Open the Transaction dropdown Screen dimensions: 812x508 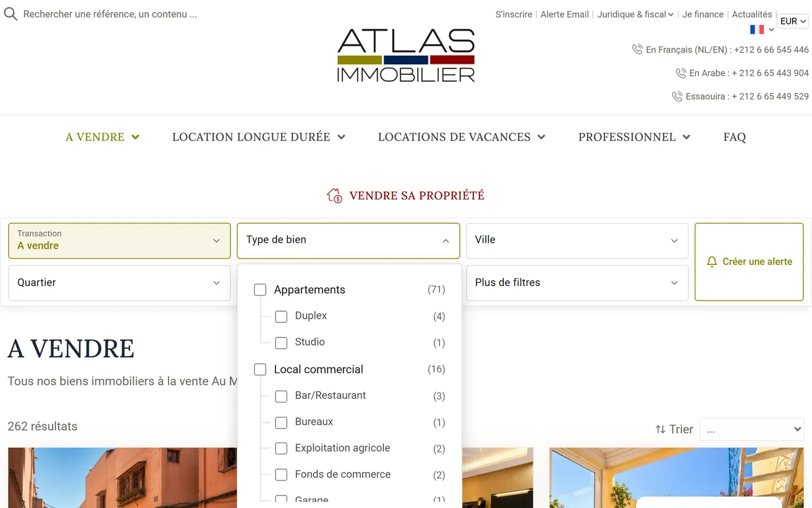(x=119, y=241)
